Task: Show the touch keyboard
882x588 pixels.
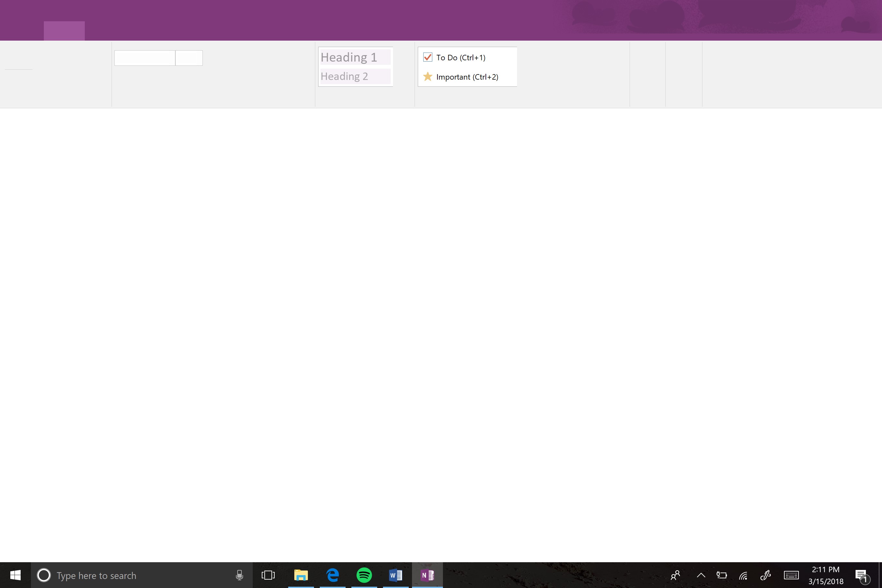Action: [791, 575]
